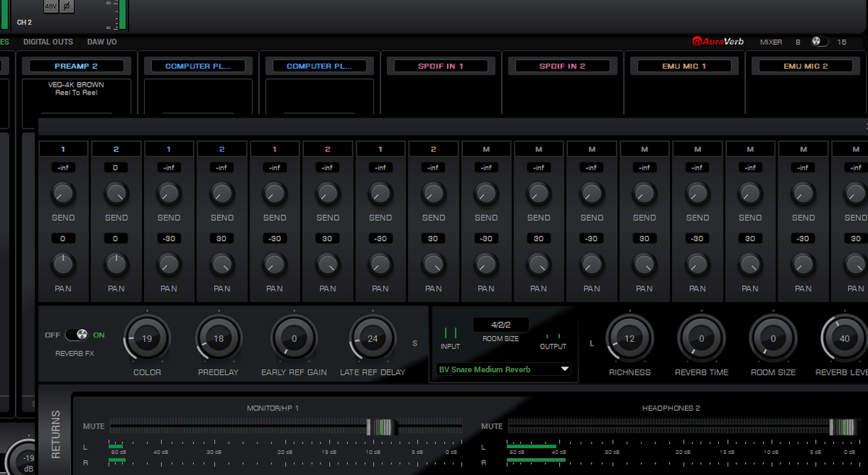Mute the MONITOR/HP 1 return

94,426
